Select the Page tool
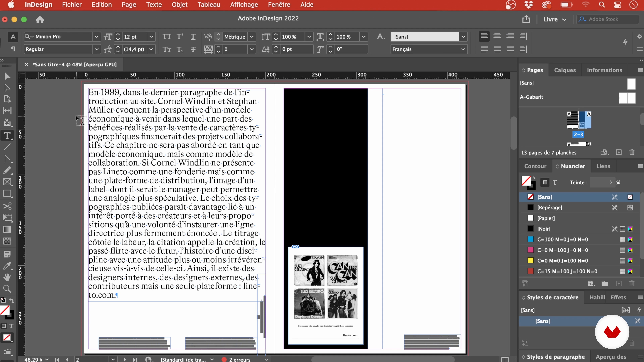This screenshot has height=362, width=644. 7,99
